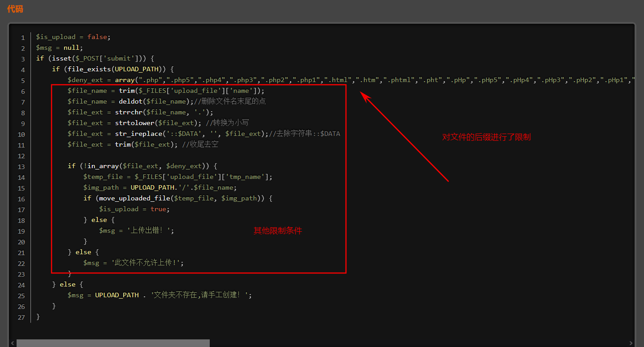
Task: Click the '上传出错！' message string
Action: (x=148, y=230)
